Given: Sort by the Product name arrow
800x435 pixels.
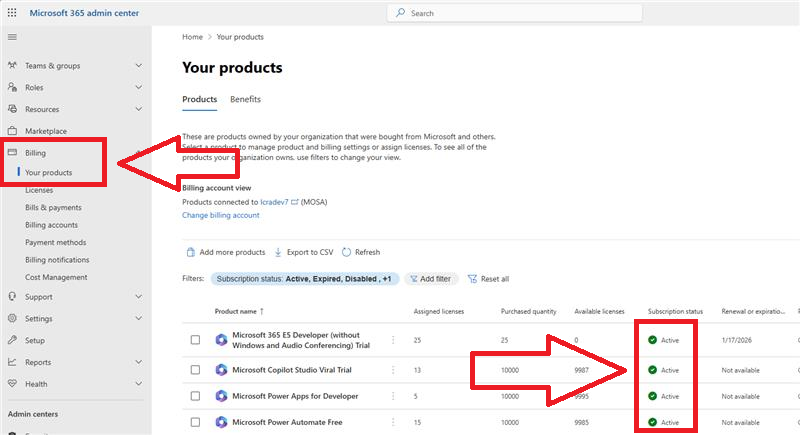Looking at the screenshot, I should 262,311.
